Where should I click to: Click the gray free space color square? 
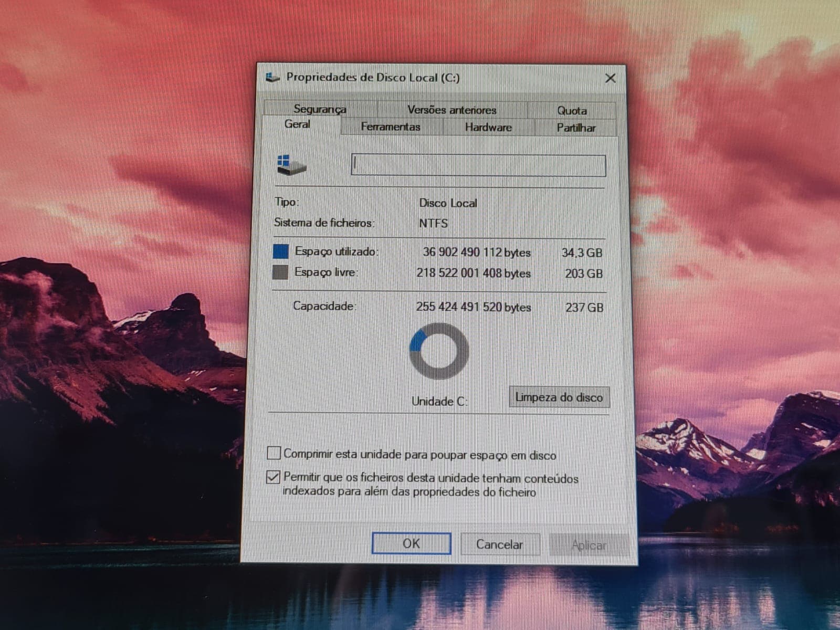pyautogui.click(x=280, y=272)
